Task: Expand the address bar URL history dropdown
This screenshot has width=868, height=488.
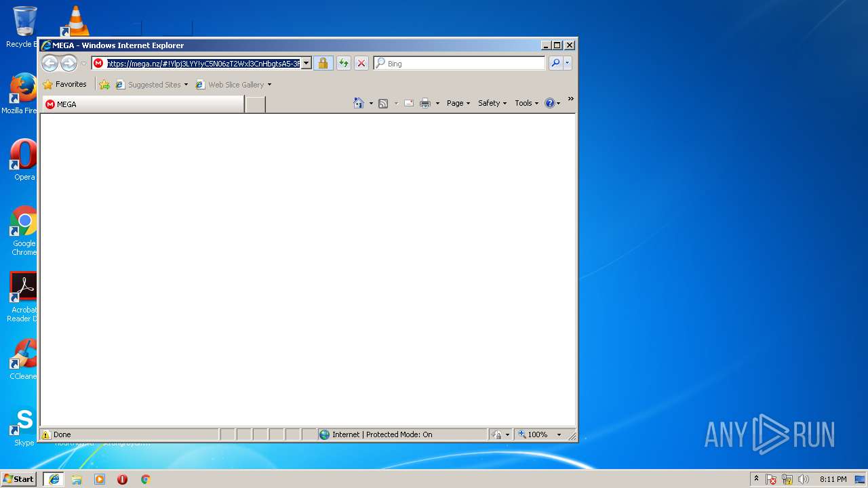Action: tap(306, 64)
